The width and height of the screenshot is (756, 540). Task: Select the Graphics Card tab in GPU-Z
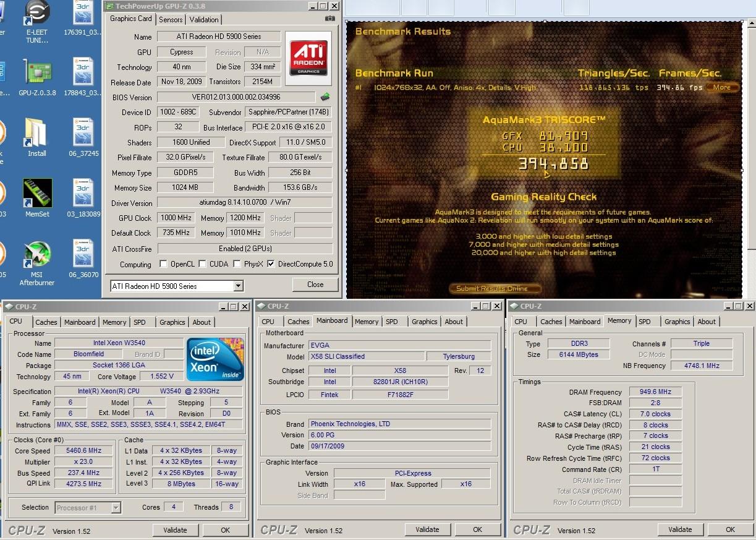(131, 19)
